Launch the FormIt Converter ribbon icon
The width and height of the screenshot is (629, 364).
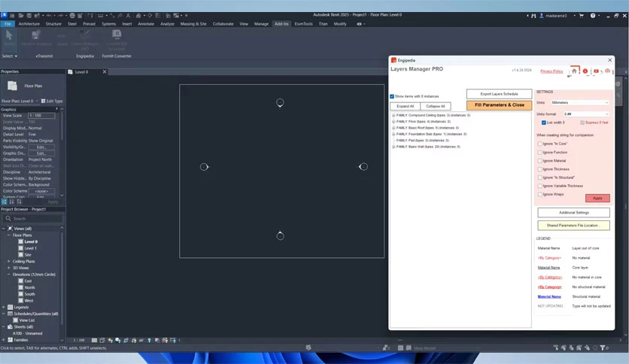tap(117, 34)
